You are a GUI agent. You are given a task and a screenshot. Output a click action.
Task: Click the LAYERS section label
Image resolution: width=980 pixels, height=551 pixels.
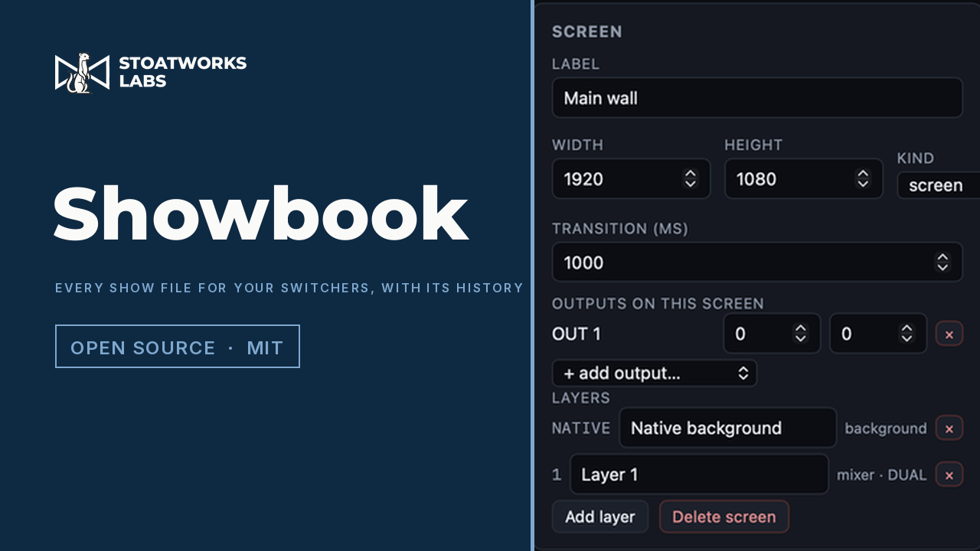[581, 398]
